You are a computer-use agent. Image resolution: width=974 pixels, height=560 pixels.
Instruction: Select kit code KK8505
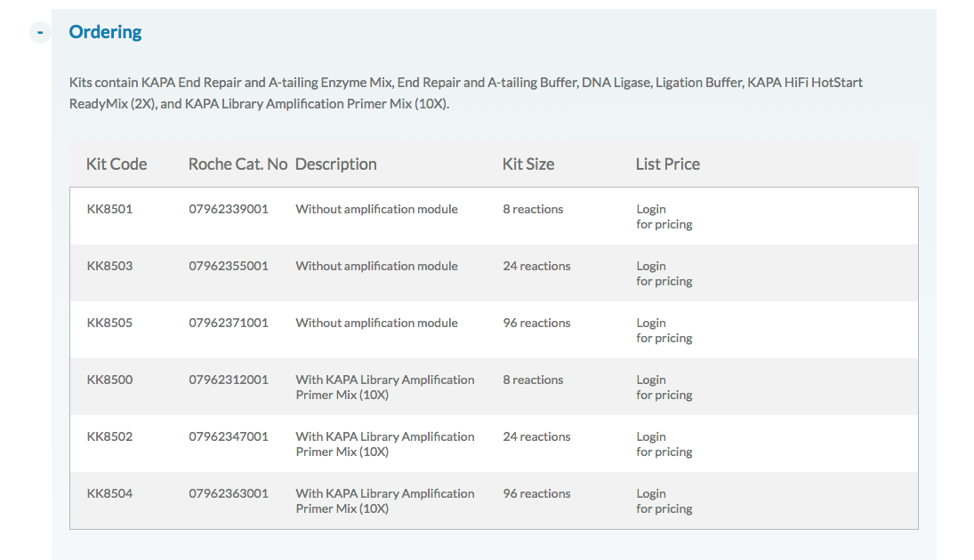109,323
